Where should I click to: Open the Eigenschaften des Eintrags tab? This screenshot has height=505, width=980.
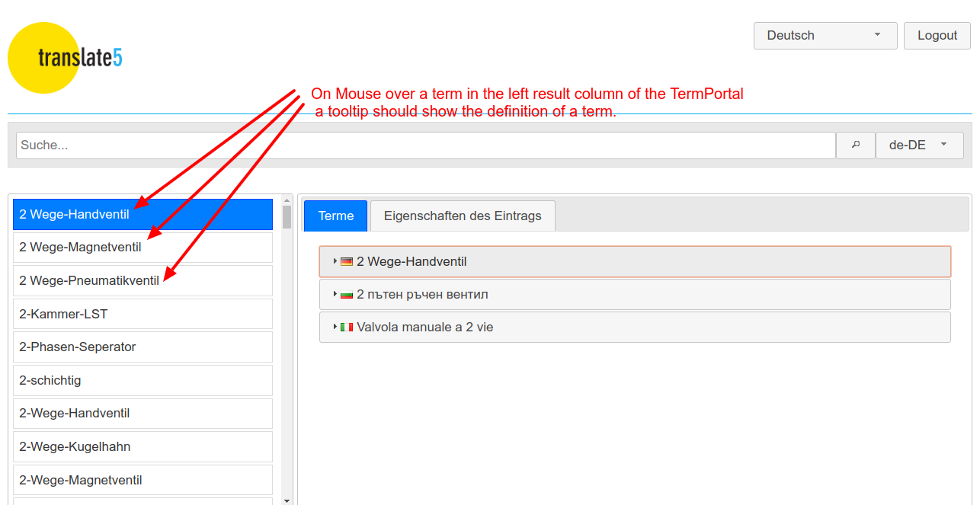[x=463, y=216]
